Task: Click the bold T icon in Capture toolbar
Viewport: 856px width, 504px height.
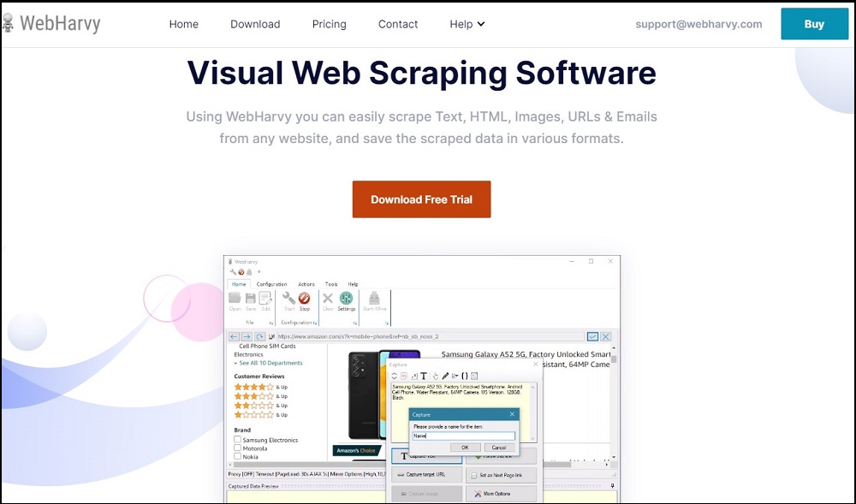Action: pos(423,376)
